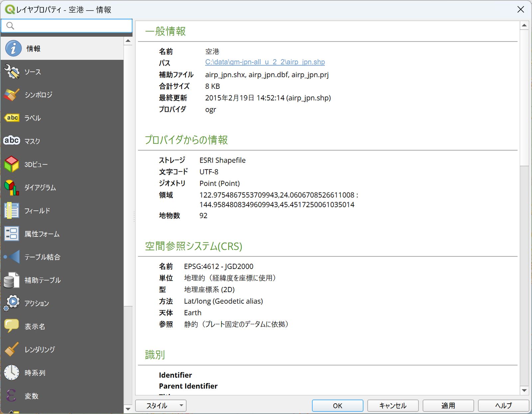Select the レンダリング brush icon

[12, 349]
